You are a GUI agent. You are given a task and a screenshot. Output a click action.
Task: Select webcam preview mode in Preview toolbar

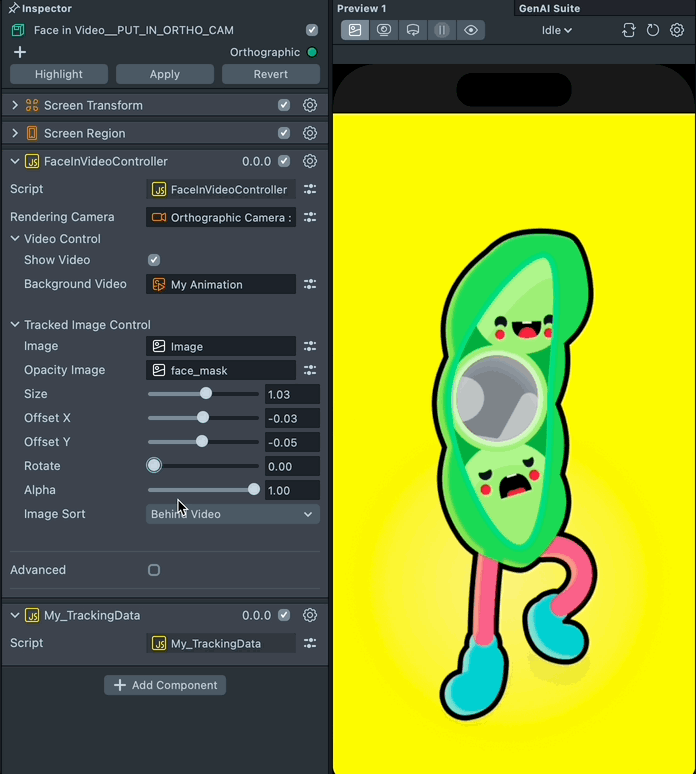pos(384,30)
